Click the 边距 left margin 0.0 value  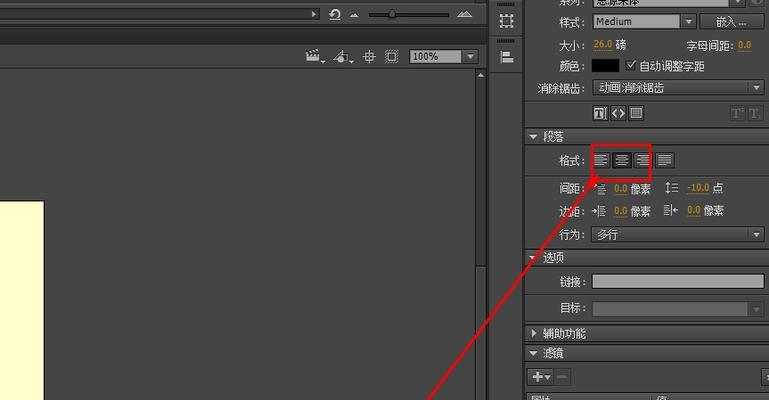click(x=621, y=211)
